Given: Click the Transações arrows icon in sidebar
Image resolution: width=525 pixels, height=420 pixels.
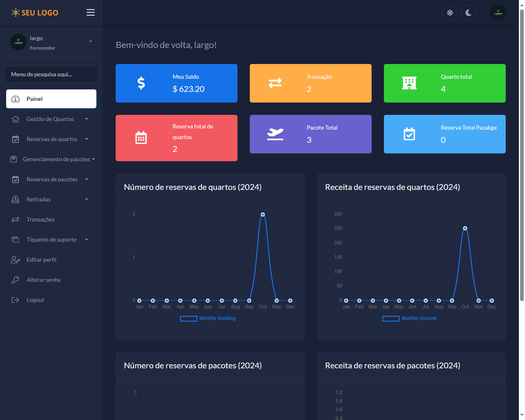Looking at the screenshot, I should click(x=15, y=219).
